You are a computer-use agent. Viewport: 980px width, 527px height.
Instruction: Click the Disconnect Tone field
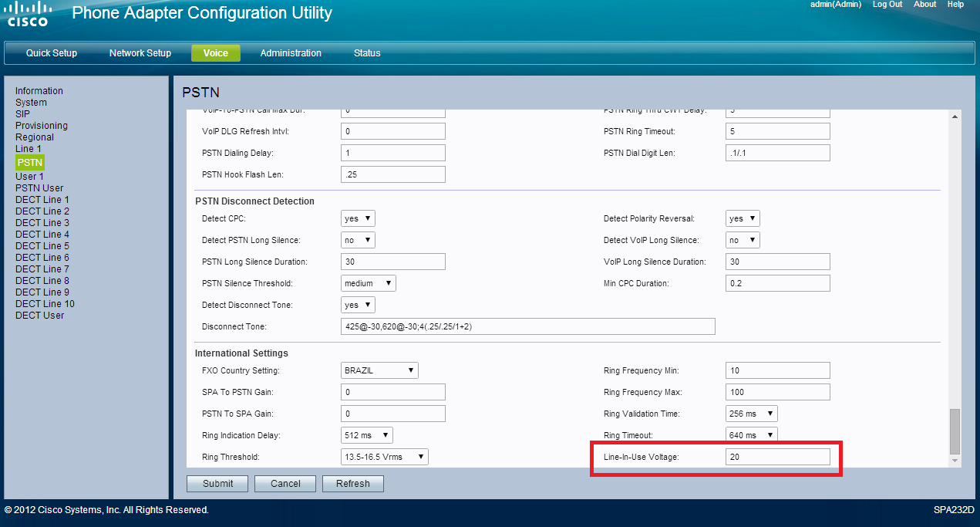coord(528,327)
